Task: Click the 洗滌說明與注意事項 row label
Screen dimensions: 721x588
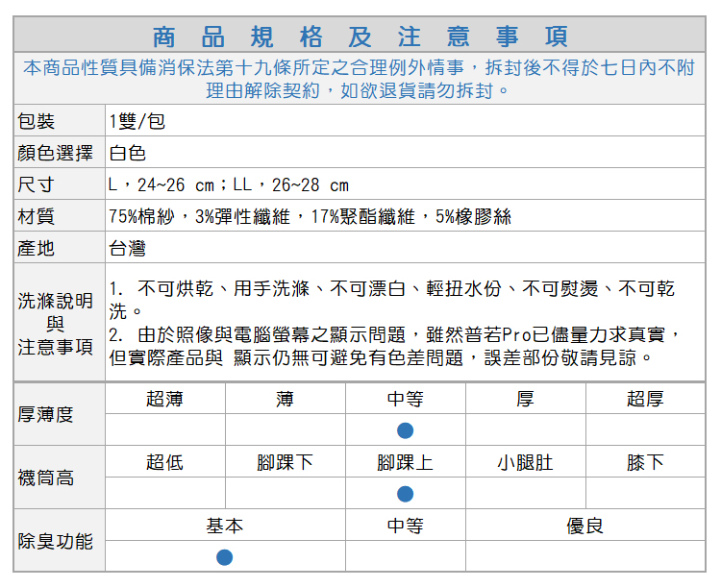Action: [55, 324]
